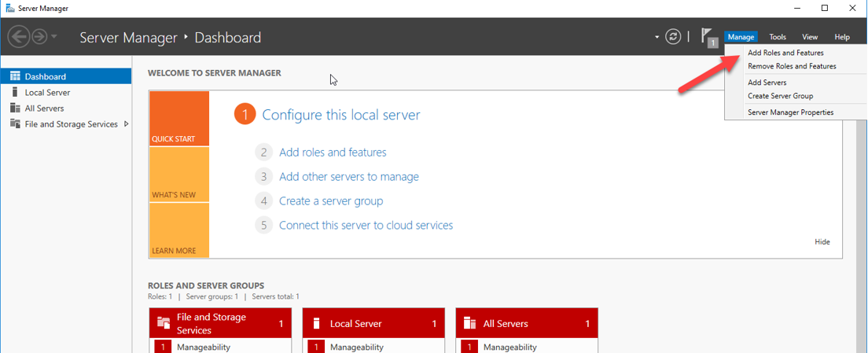Click the Local Server tile icon
Screen dimensions: 868x353
[317, 323]
